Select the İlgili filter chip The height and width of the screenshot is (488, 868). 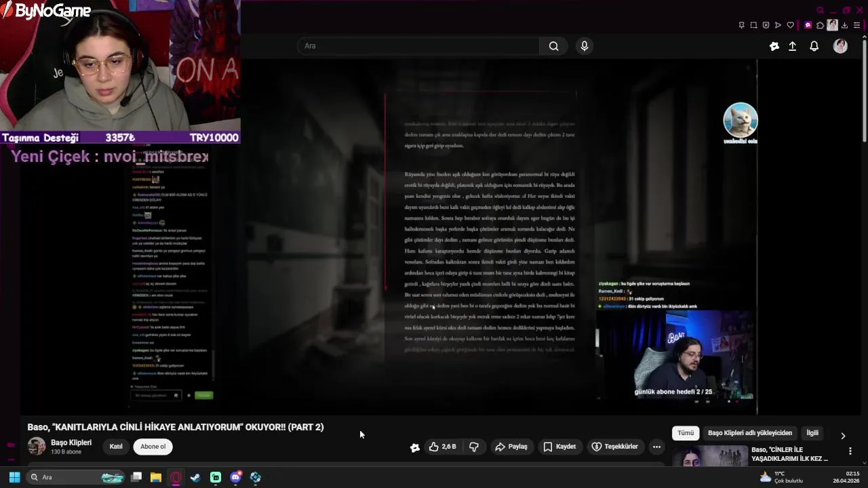click(812, 433)
